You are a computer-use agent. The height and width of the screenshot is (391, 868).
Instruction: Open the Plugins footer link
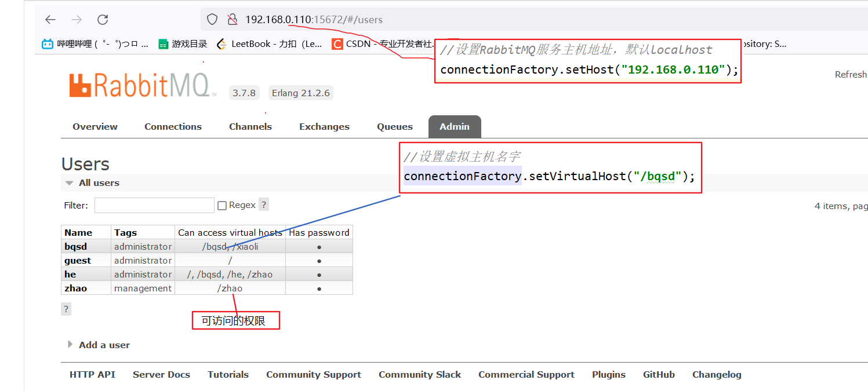[609, 375]
